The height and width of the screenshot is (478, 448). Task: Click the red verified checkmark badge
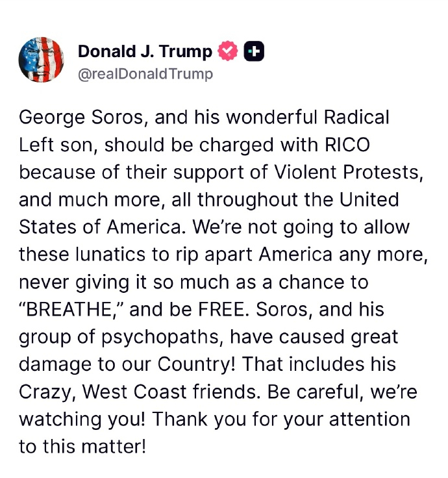coord(228,51)
